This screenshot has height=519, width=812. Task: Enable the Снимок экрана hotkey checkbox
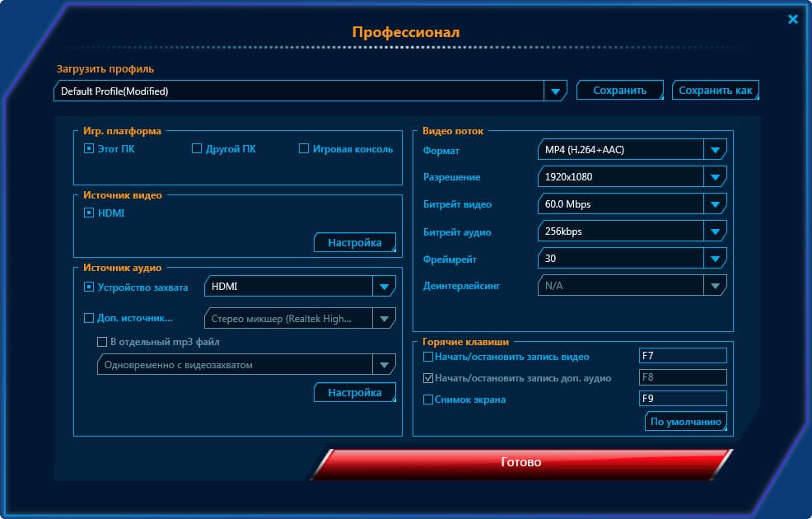[428, 400]
